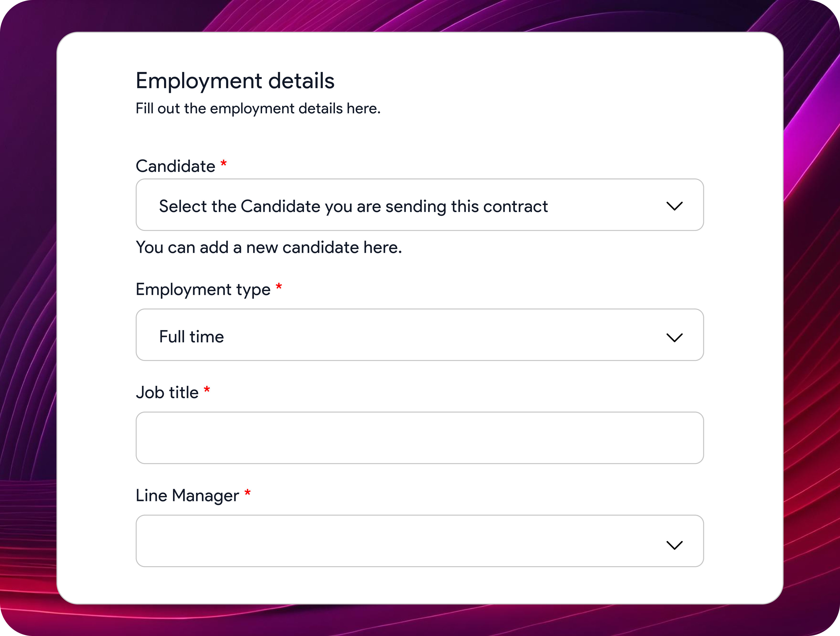
Task: Open the Employment type dropdown
Action: [x=420, y=335]
